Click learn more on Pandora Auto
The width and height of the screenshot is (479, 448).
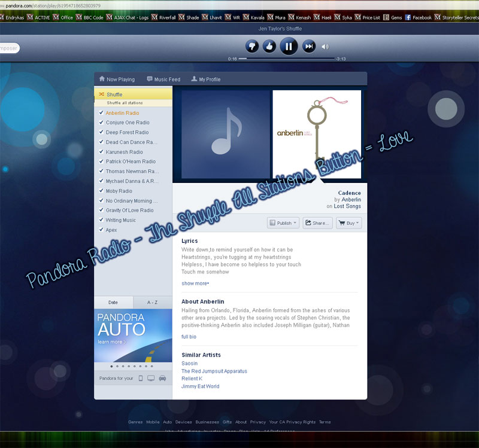coord(112,342)
